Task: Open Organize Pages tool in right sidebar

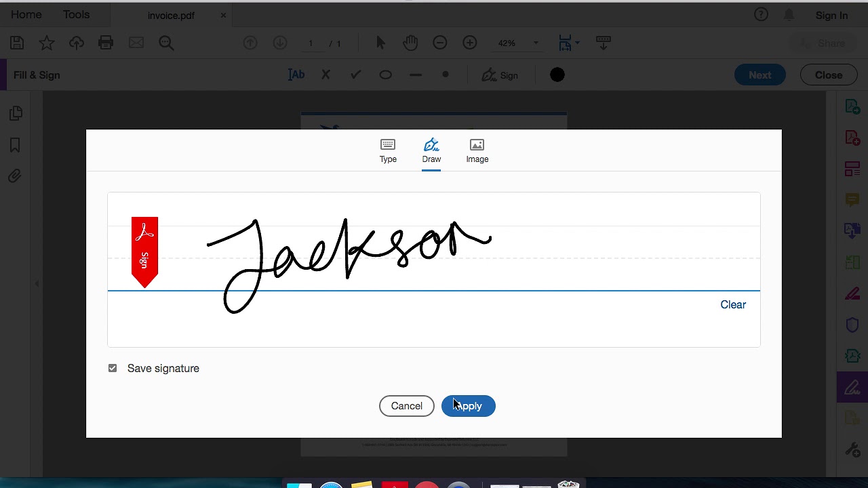Action: pos(852,169)
